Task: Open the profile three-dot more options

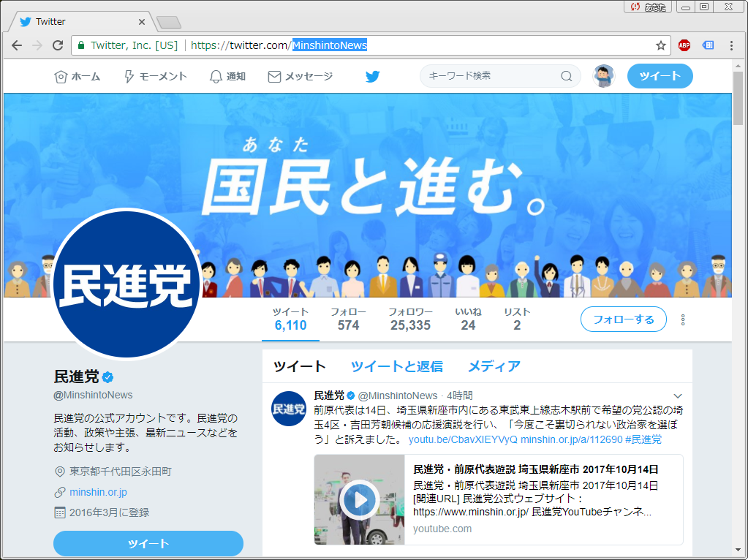Action: pos(683,319)
